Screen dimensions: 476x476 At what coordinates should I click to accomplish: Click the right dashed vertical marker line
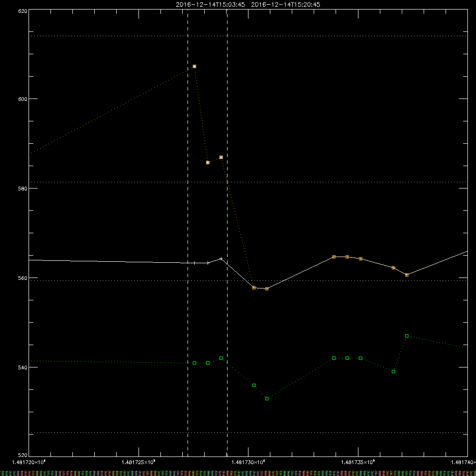[x=228, y=232]
